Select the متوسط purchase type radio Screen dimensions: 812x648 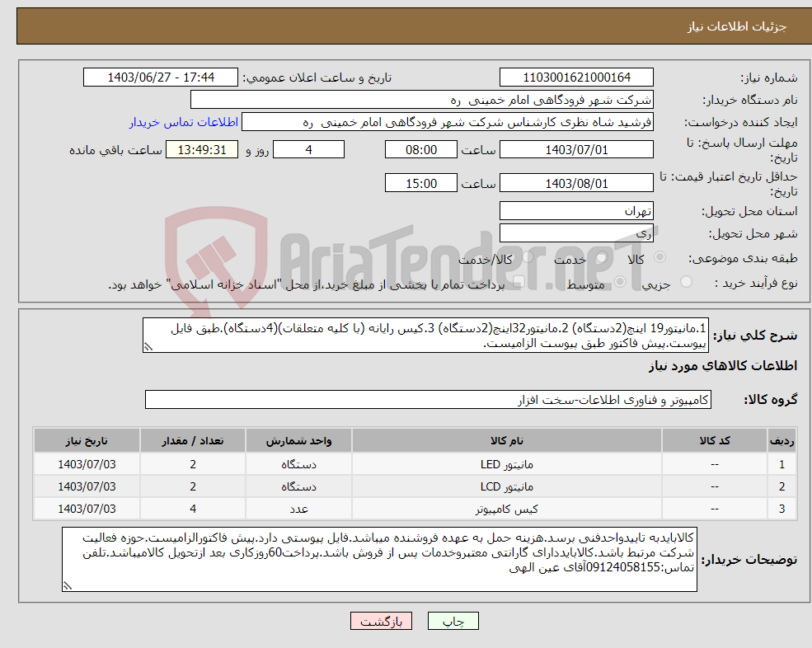point(620,282)
